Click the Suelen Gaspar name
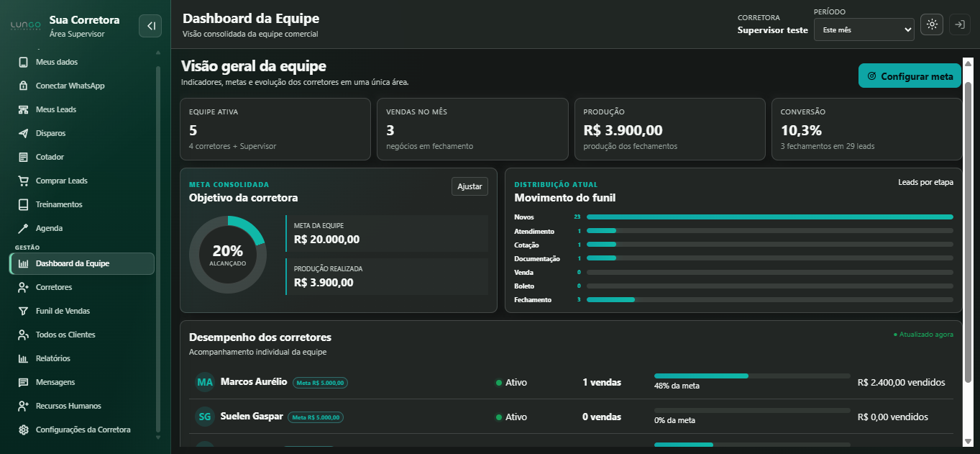 (x=252, y=417)
